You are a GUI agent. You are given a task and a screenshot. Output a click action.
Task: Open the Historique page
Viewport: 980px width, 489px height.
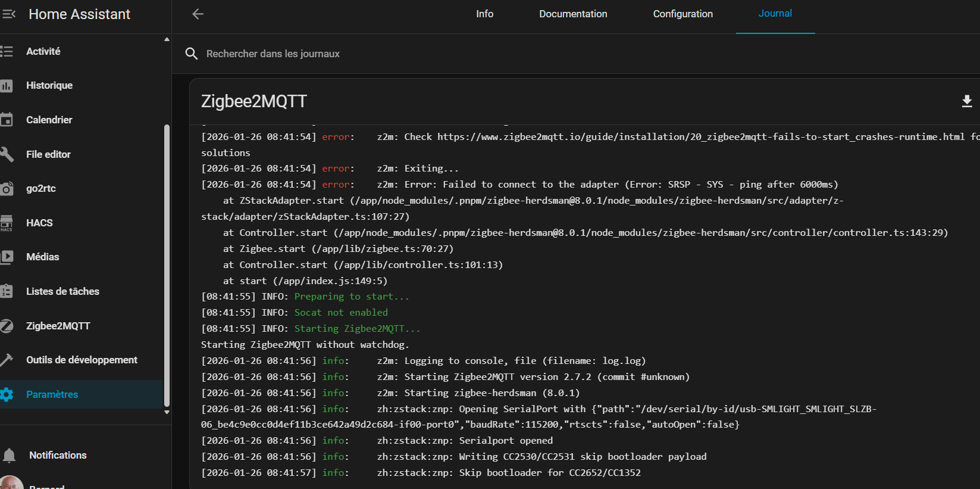49,85
